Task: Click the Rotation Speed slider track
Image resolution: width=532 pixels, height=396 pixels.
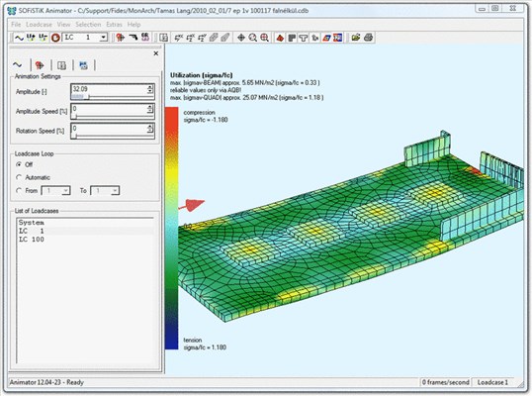Action: pos(113,137)
